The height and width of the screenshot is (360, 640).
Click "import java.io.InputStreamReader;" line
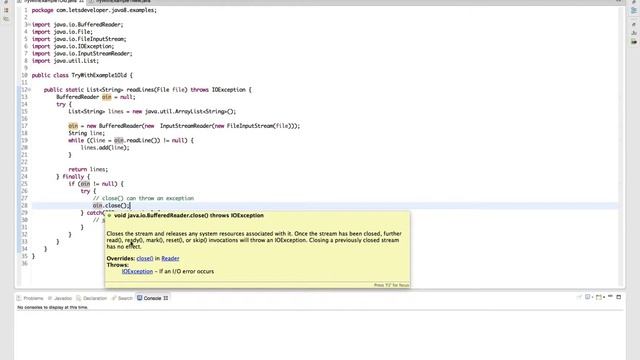(82, 53)
